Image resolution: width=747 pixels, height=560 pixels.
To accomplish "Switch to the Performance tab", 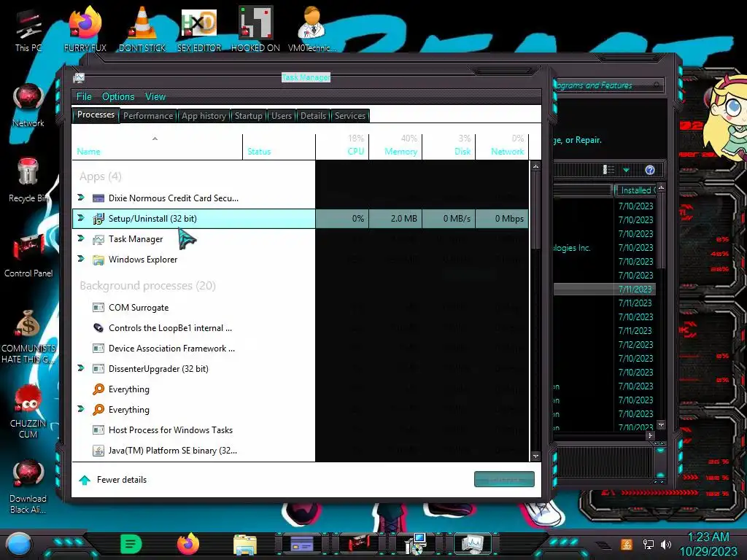I will point(148,116).
